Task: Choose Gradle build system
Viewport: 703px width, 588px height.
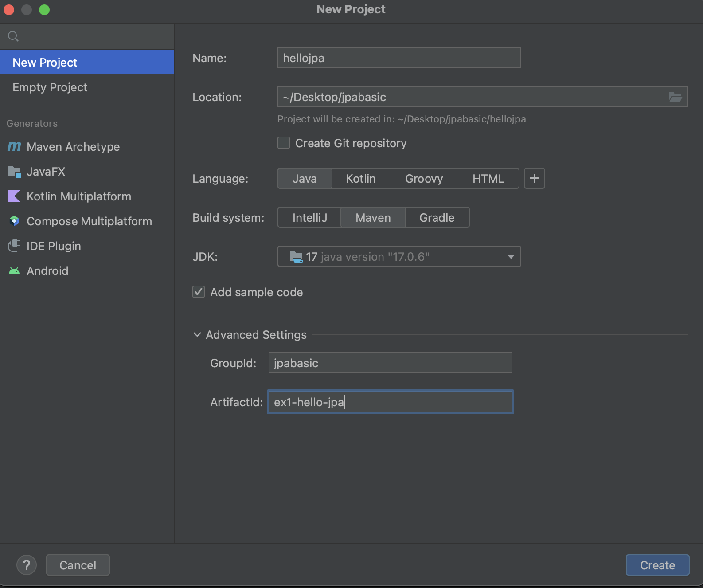Action: [x=437, y=217]
